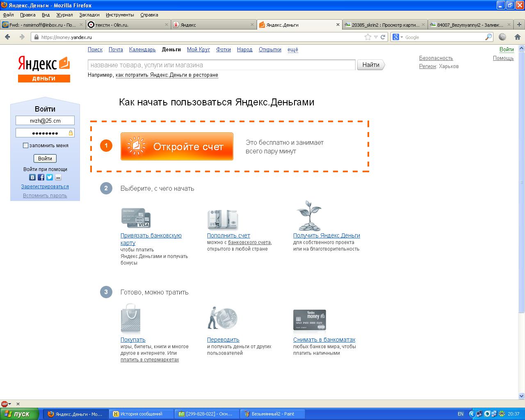Screen dimensions: 525x420
Task: Click the Windows Start button
Action: tap(20, 414)
